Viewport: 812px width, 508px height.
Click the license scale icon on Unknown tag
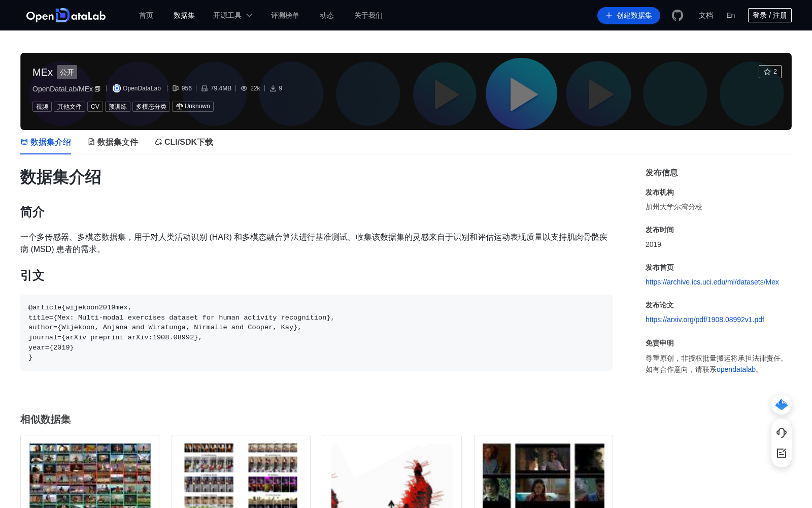[x=179, y=106]
